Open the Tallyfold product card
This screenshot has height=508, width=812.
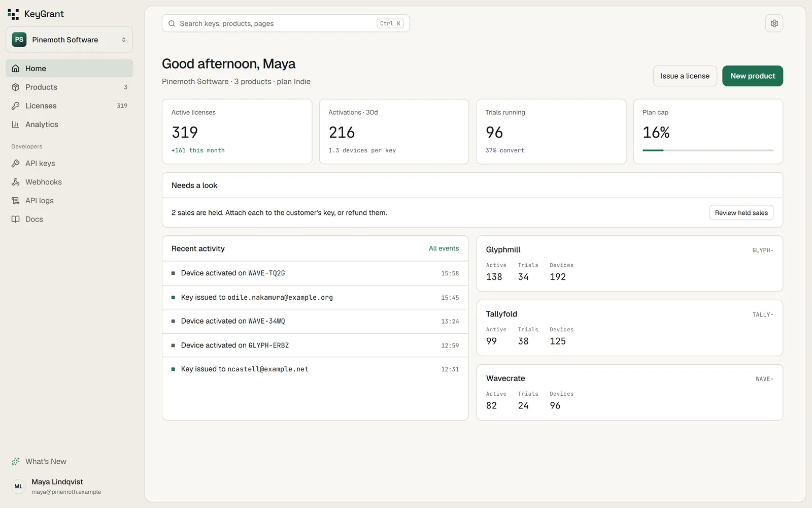[629, 328]
